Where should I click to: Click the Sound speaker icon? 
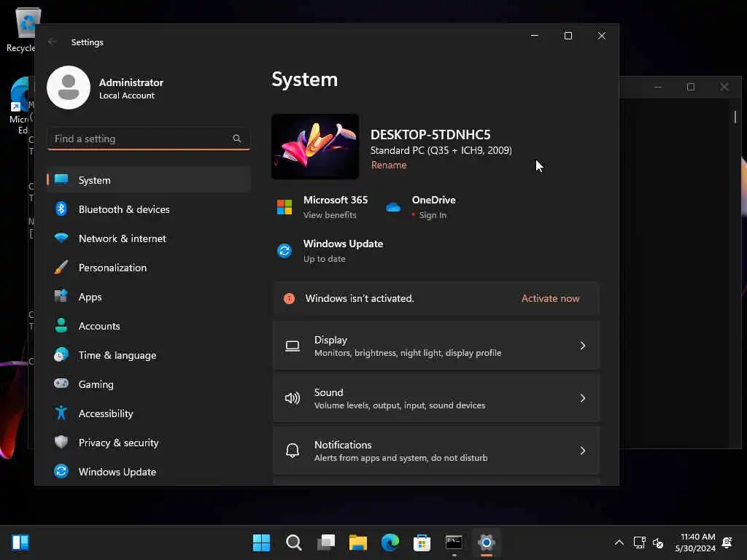293,398
